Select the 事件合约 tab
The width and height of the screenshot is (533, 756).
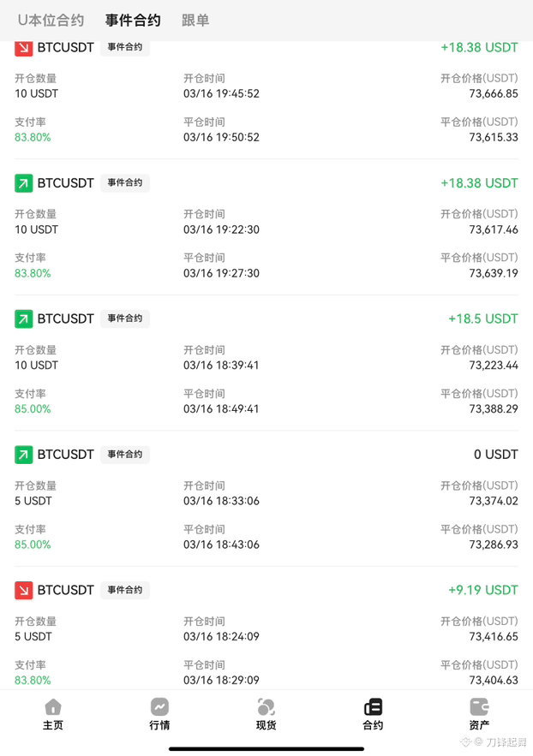coord(133,21)
